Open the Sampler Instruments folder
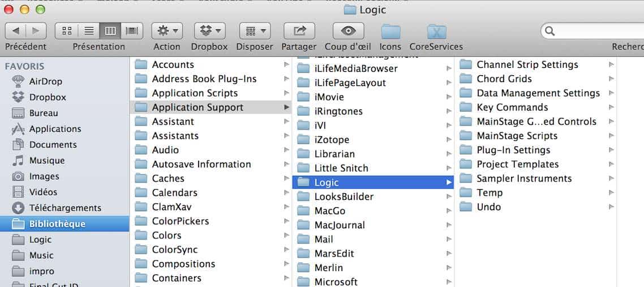Viewport: 644px width, 287px height. 535,179
